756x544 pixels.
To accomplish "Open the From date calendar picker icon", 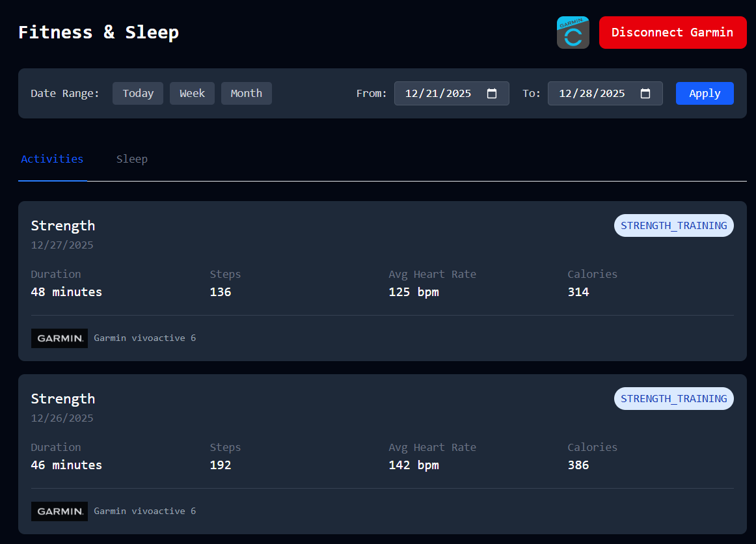I will tap(492, 94).
